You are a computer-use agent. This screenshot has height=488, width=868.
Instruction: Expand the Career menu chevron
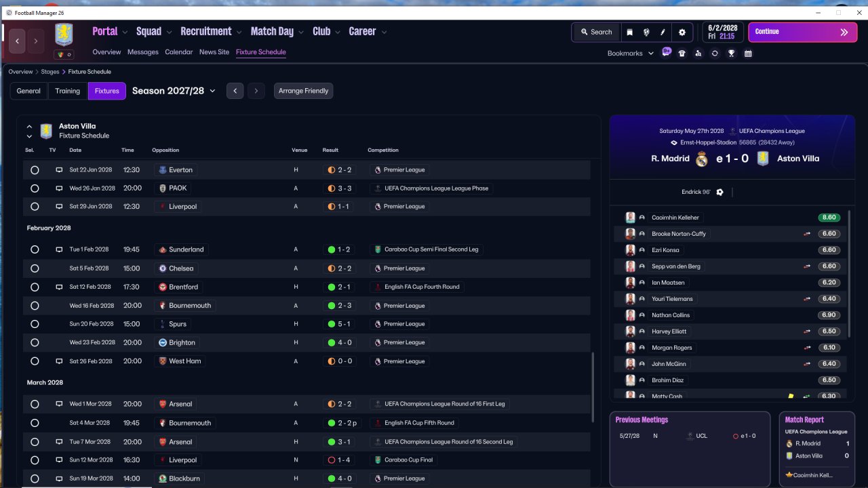point(384,32)
